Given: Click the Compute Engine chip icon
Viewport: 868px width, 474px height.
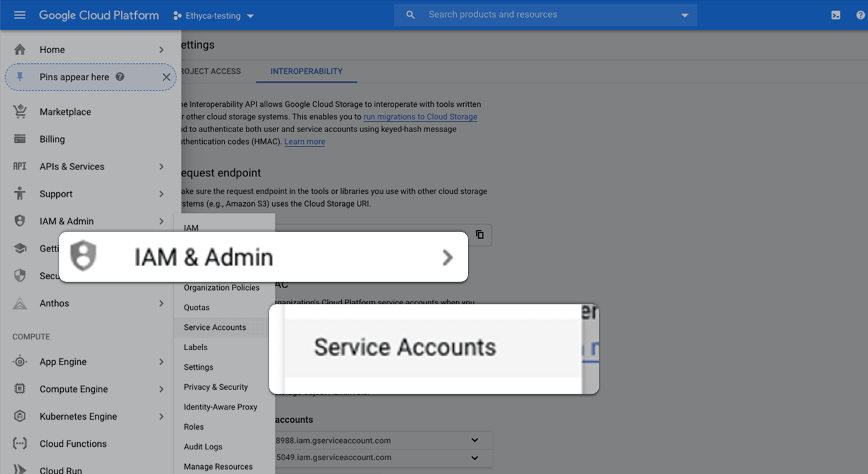Looking at the screenshot, I should tap(20, 389).
